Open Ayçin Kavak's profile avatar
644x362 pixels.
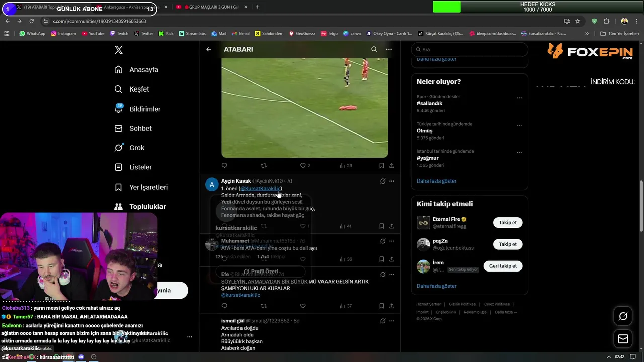tap(212, 185)
